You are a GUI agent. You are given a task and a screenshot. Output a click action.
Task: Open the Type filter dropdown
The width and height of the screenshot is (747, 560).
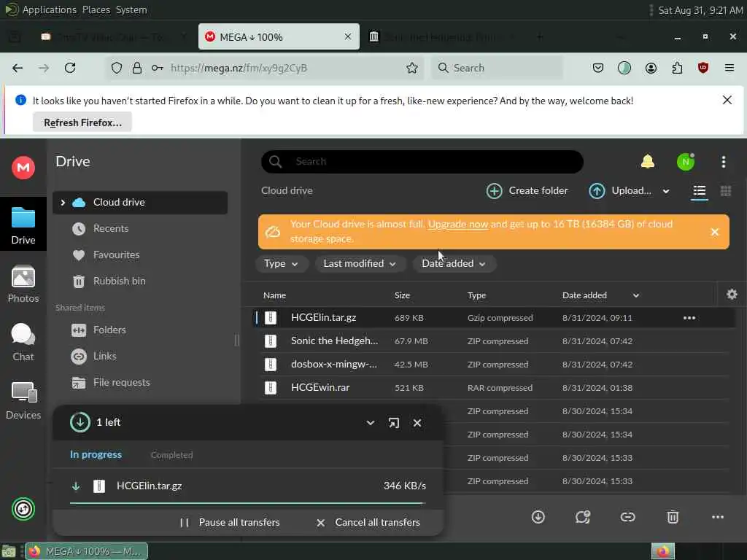(281, 263)
